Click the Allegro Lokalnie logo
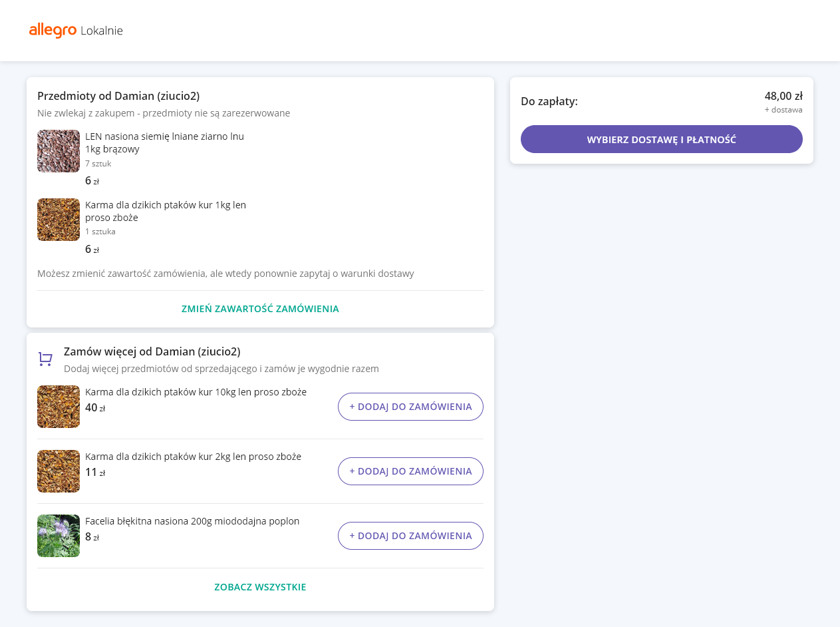Screen dimensions: 840x627 pos(76,31)
